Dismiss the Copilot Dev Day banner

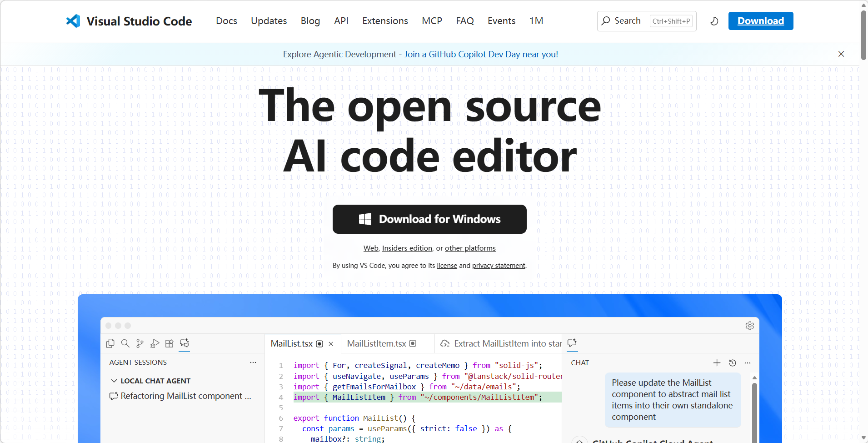point(841,54)
